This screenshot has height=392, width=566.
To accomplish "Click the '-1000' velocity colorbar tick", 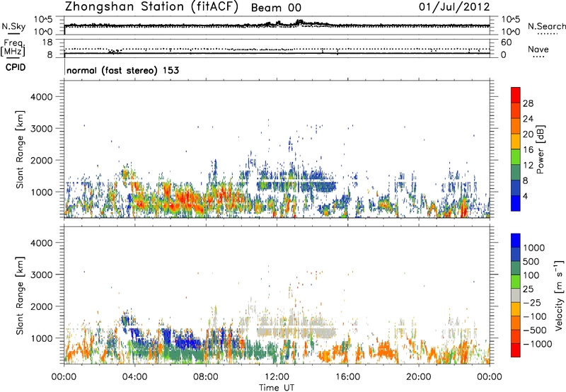I will [x=538, y=344].
